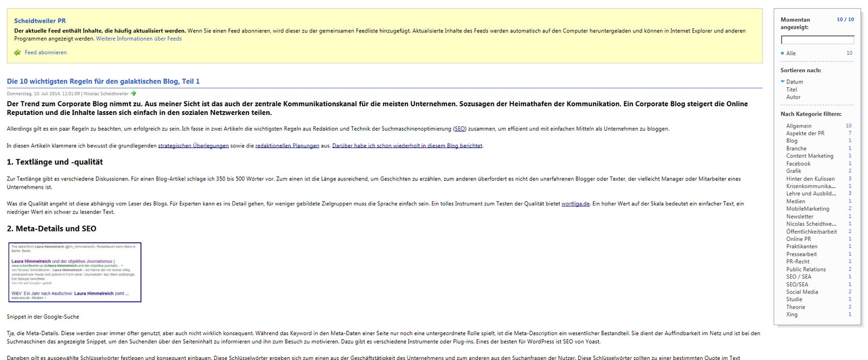
Task: Sort the feed by Autor
Action: [x=793, y=97]
